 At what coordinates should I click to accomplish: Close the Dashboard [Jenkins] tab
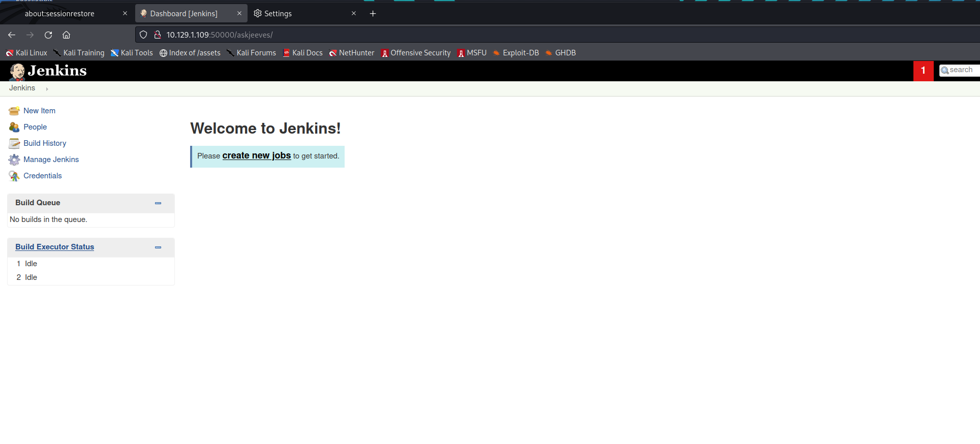coord(239,14)
